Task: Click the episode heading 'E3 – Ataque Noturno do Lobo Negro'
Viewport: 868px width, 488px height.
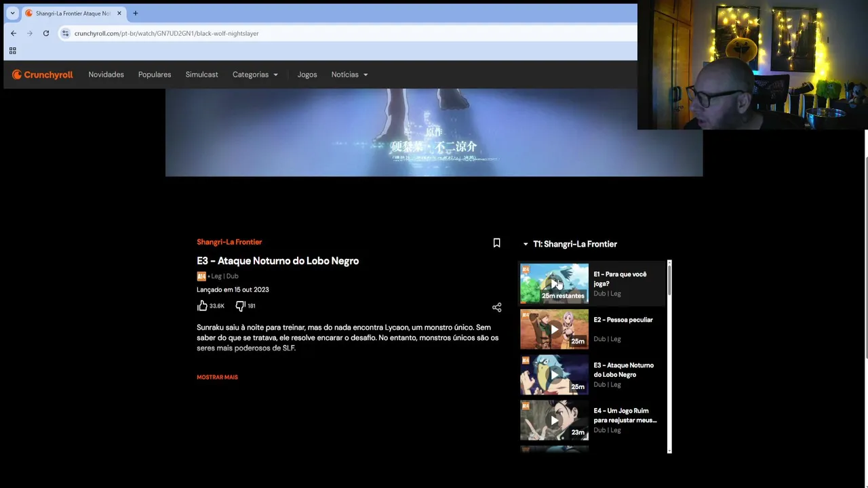Action: coord(277,261)
